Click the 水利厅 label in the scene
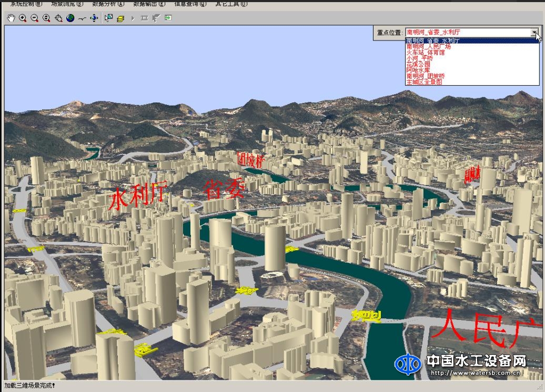The width and height of the screenshot is (545, 392). 137,196
